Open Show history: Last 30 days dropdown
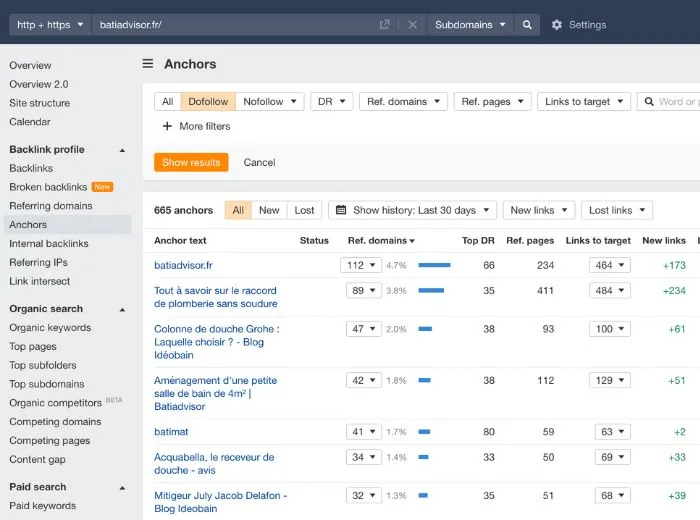This screenshot has height=520, width=700. [412, 210]
